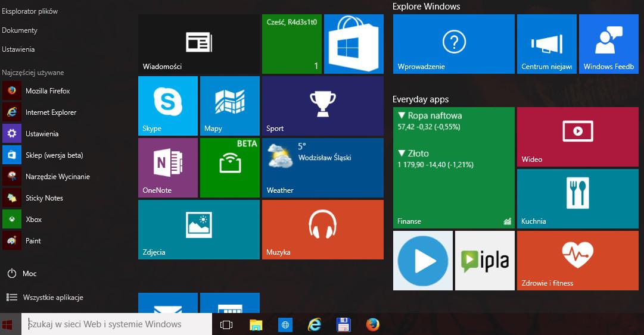
Task: Open the Mapy maps tile
Action: [229, 106]
